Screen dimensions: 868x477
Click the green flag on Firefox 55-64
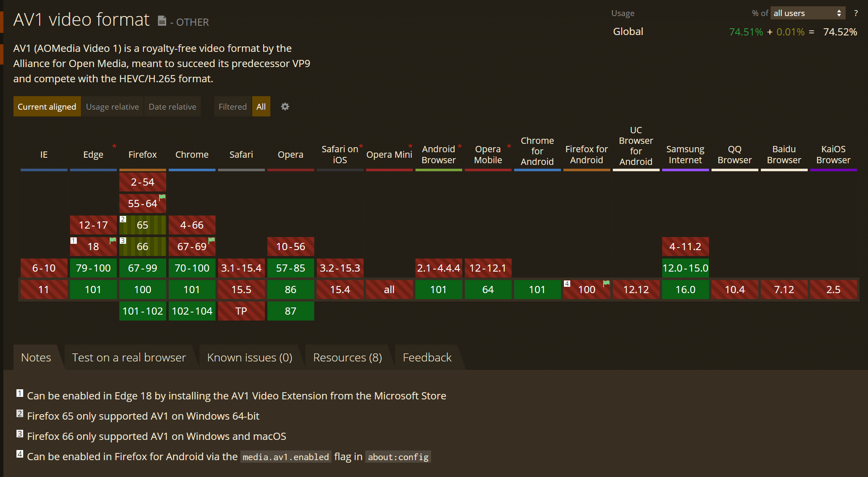(162, 197)
